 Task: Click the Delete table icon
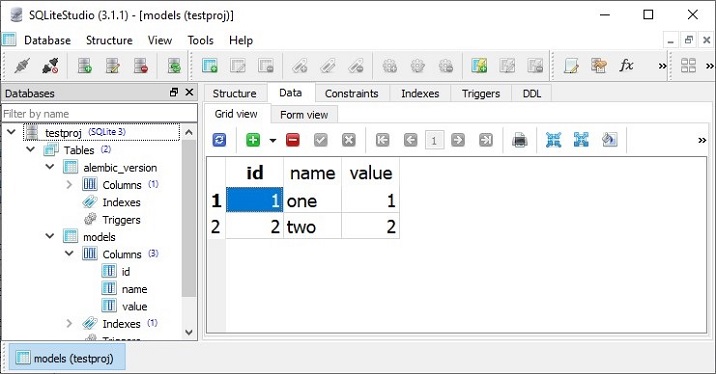tap(266, 66)
